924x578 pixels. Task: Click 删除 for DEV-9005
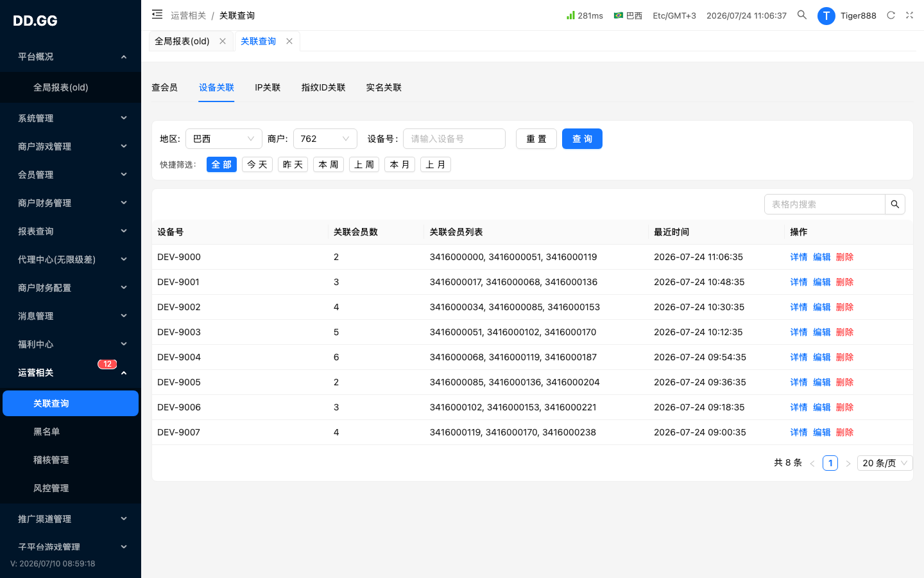tap(845, 382)
